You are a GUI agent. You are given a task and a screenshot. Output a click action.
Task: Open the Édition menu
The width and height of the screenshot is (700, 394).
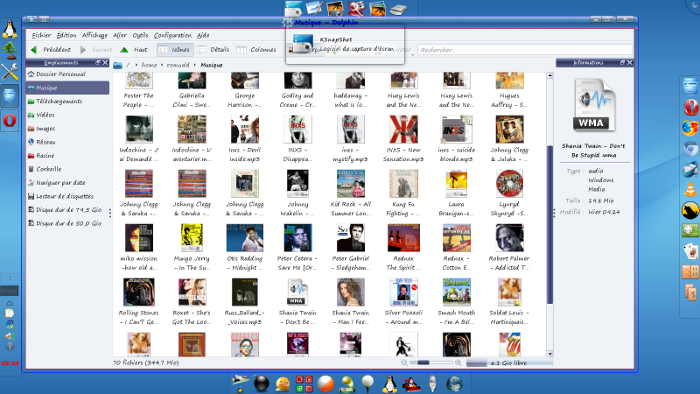pos(66,35)
